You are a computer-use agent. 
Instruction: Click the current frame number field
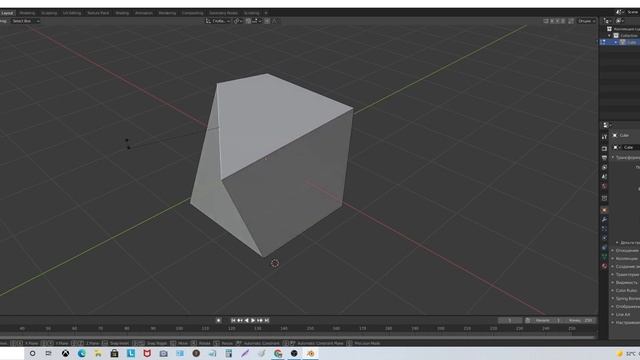pyautogui.click(x=510, y=320)
